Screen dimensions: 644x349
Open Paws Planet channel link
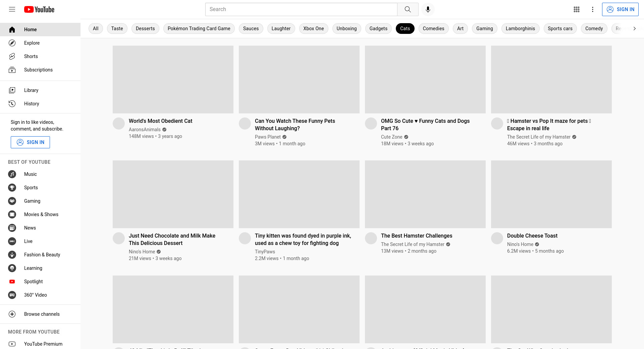coord(268,137)
